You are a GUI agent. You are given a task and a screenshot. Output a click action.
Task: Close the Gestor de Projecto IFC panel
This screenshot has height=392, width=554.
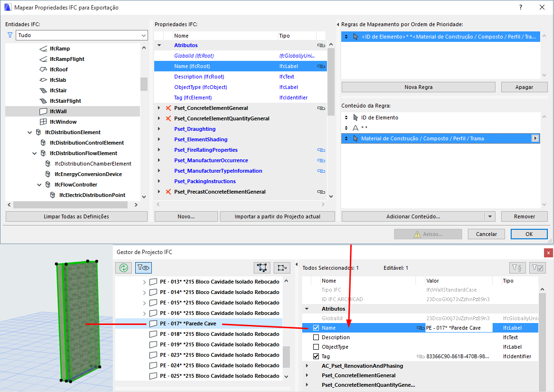pos(548,253)
